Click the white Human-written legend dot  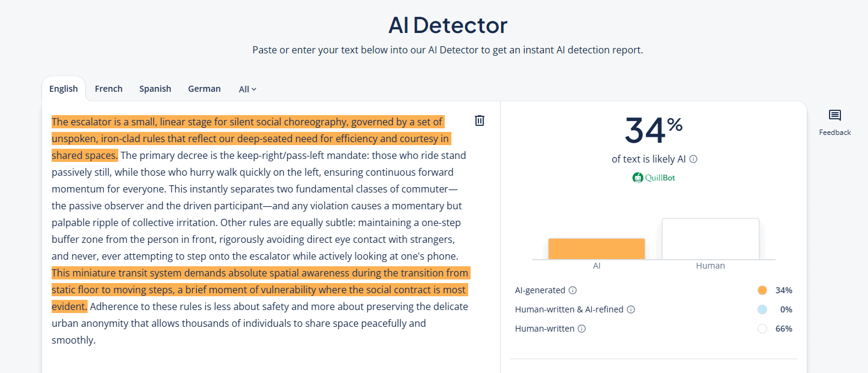point(762,329)
